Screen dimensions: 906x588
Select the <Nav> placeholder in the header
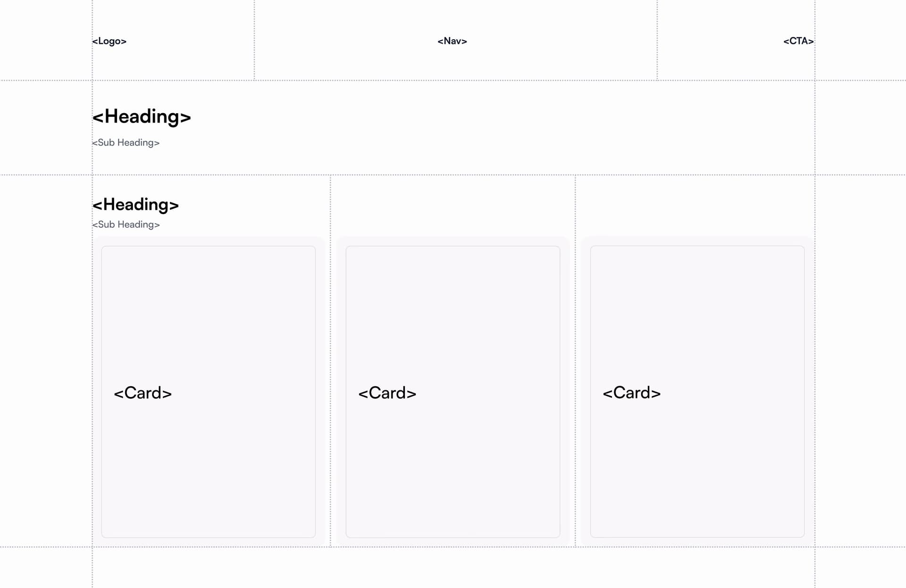click(x=452, y=41)
